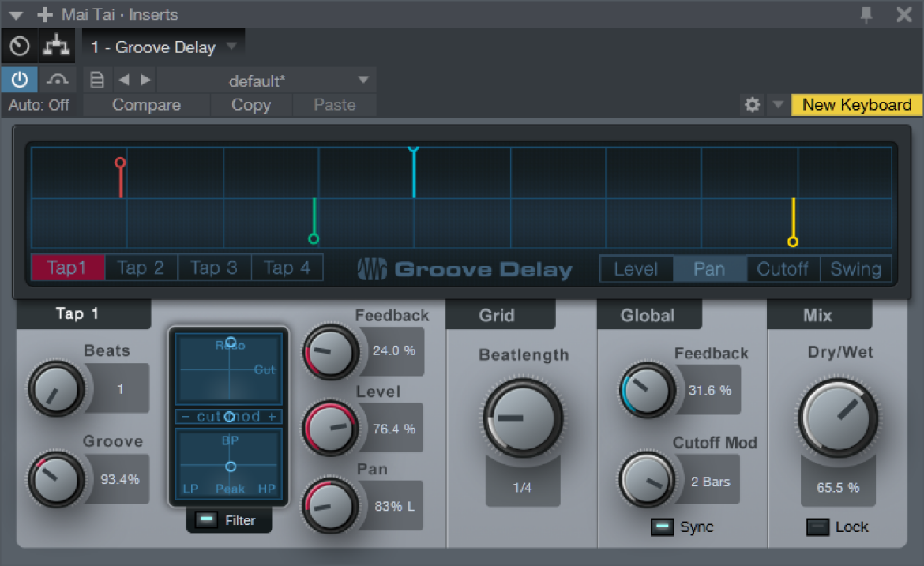Click the Dry/Wet mix knob

(x=838, y=418)
